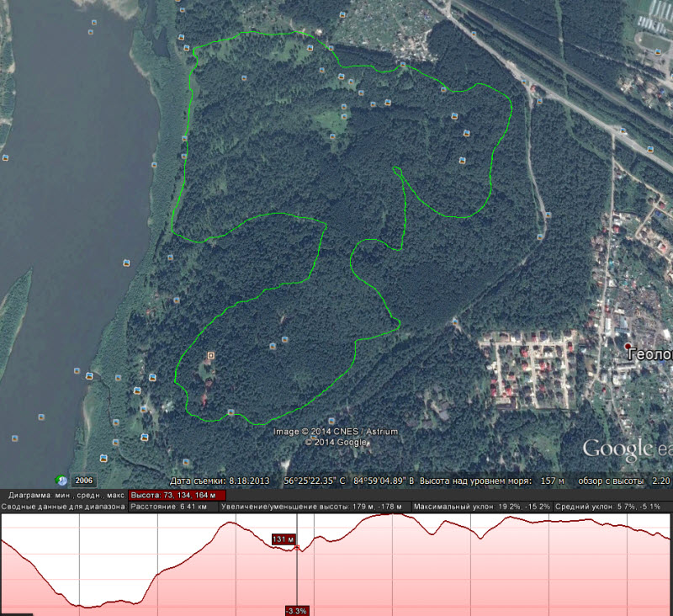Click Расстояние: 6.41 км value
Screen dimensions: 673x616
tap(169, 507)
